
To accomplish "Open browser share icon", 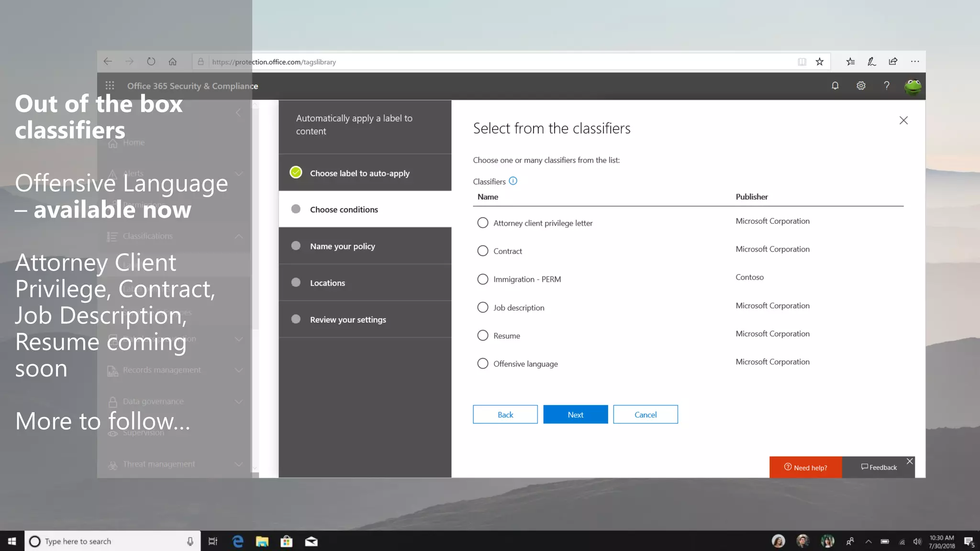I will point(893,62).
